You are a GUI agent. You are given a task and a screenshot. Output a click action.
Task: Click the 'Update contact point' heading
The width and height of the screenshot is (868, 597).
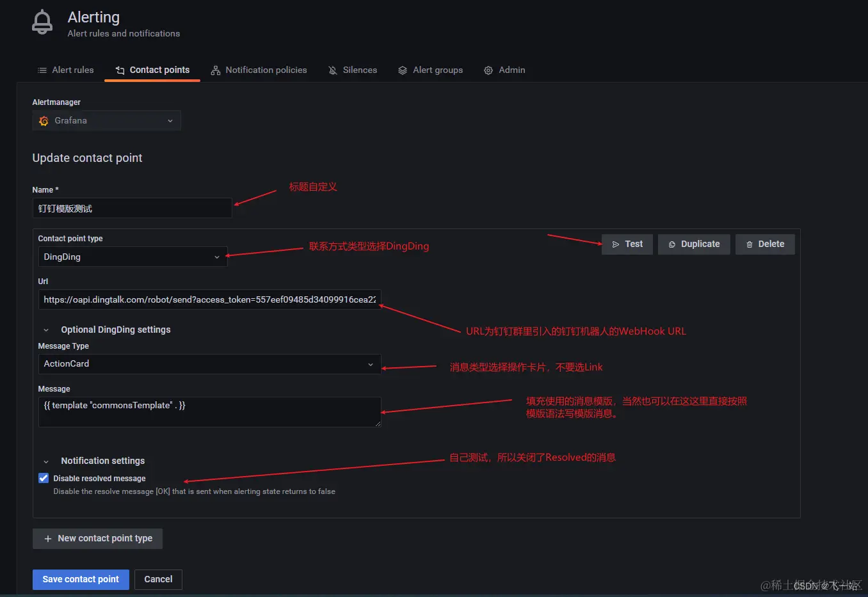point(87,158)
